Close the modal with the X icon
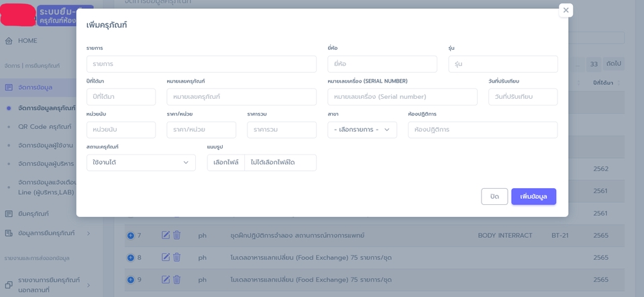 [566, 10]
